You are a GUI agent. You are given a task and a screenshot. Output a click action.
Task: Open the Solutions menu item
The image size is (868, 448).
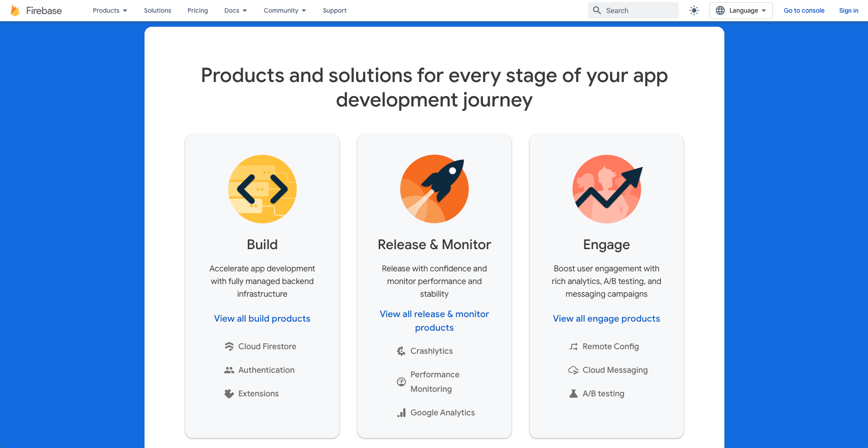(158, 10)
